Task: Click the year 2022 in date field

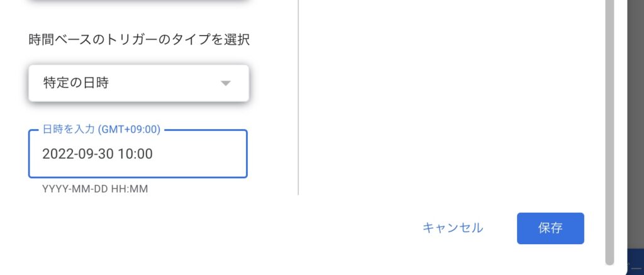Action: (56, 154)
